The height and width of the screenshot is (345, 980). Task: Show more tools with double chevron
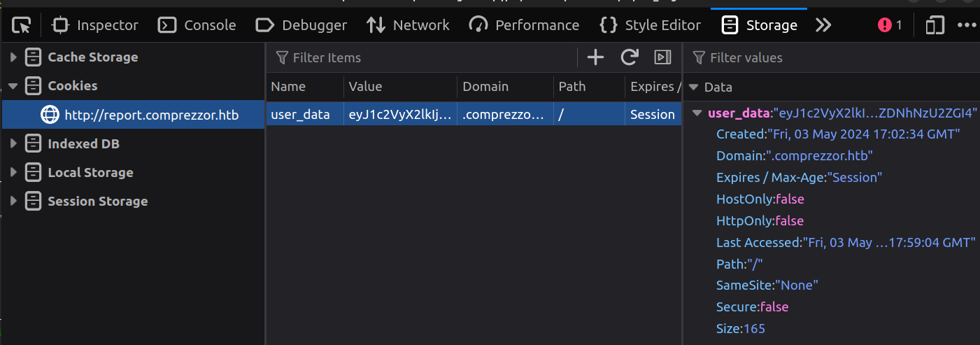click(x=823, y=25)
